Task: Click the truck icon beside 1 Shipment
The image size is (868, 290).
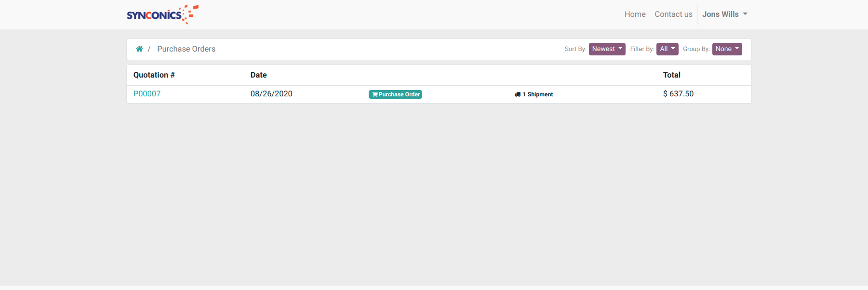Action: [517, 94]
